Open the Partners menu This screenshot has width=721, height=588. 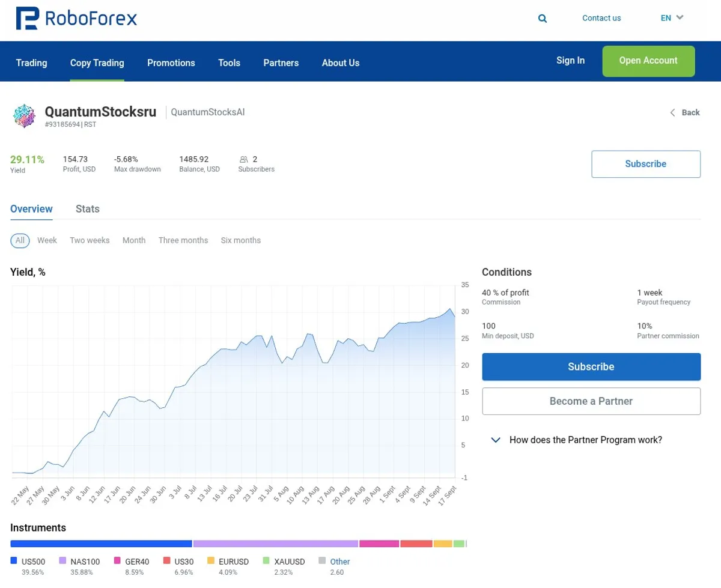pos(281,62)
